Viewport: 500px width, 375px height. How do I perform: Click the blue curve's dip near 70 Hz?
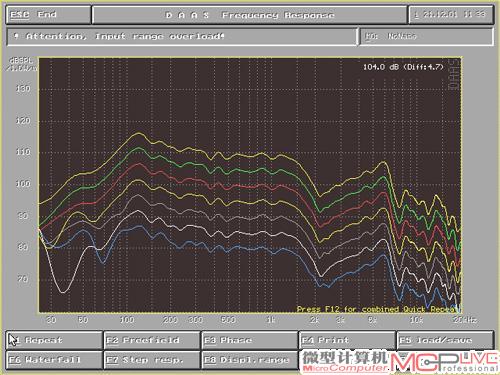(x=103, y=262)
